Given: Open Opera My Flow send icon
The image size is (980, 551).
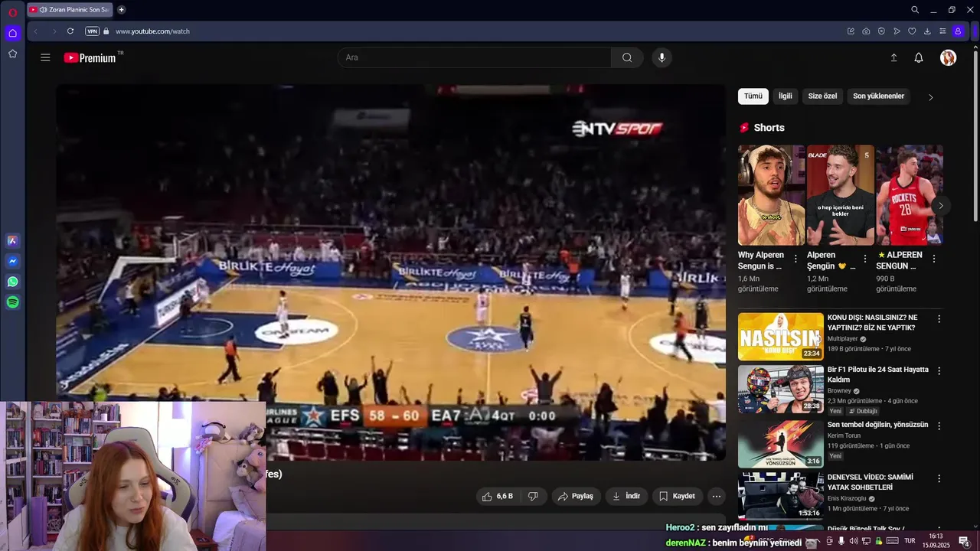Looking at the screenshot, I should click(x=897, y=31).
